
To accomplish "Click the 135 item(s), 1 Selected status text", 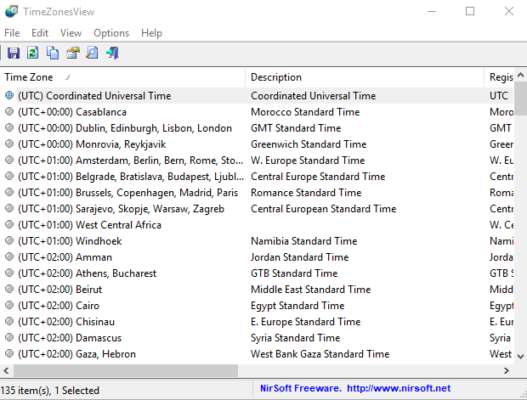I will point(50,390).
